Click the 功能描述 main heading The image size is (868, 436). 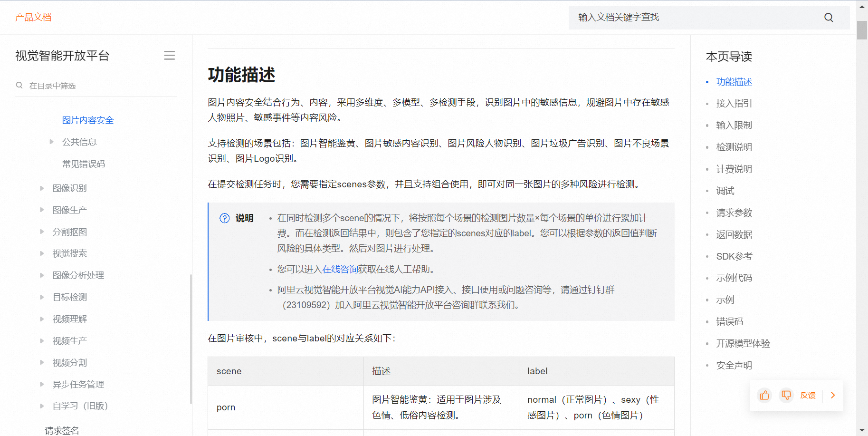point(241,75)
